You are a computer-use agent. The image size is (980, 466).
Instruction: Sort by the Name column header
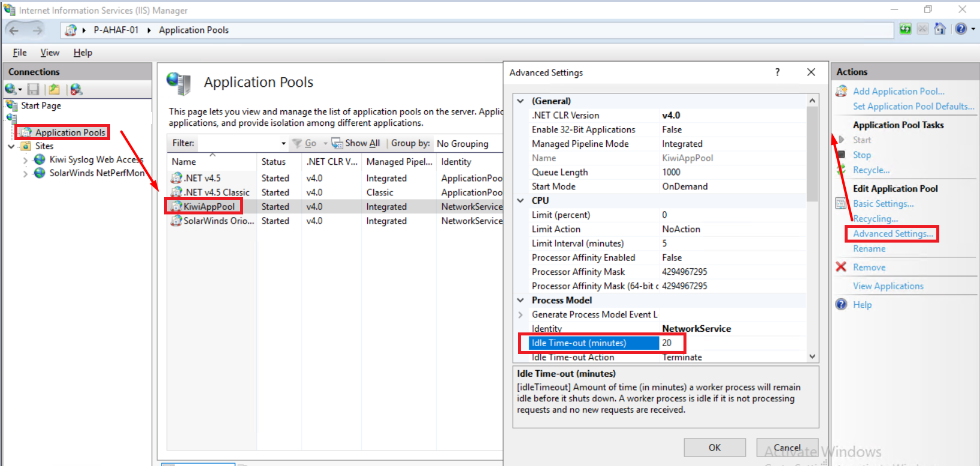(x=212, y=162)
